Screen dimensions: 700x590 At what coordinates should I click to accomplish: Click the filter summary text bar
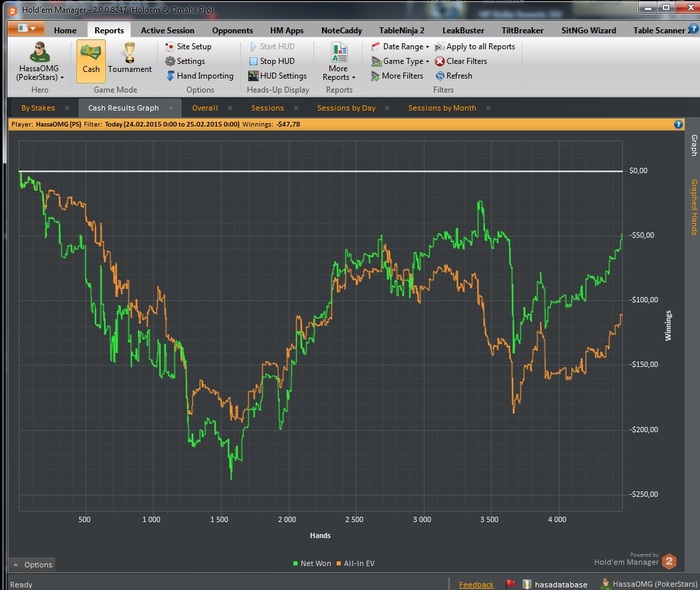346,125
